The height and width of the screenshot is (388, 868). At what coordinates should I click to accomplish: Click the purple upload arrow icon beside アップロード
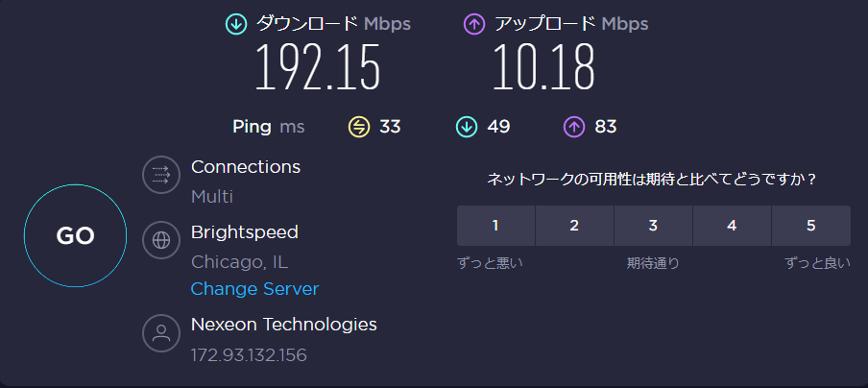473,24
